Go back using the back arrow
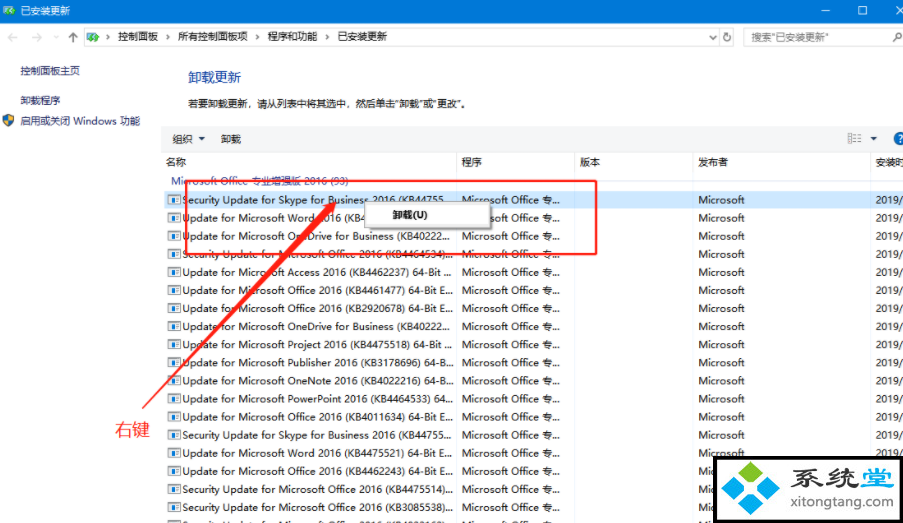 pyautogui.click(x=13, y=37)
